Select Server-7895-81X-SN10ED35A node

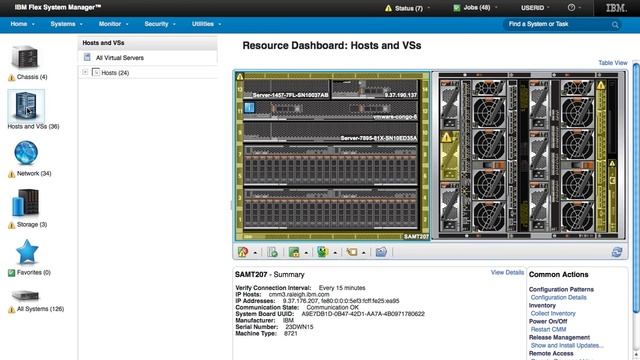tap(331, 132)
